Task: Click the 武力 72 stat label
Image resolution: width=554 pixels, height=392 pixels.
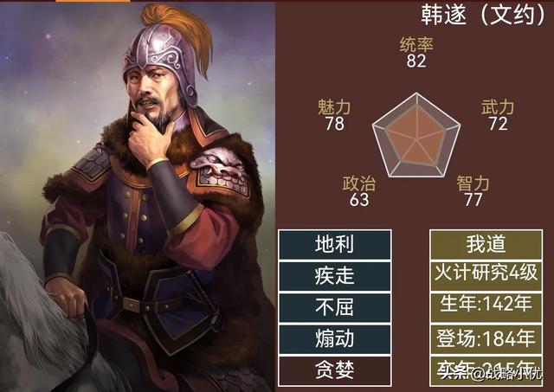Action: click(498, 115)
